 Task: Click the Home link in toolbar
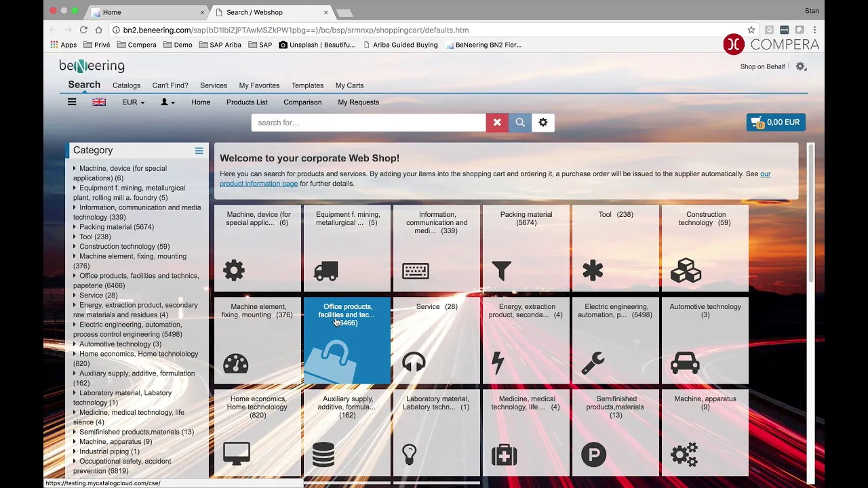pos(201,102)
